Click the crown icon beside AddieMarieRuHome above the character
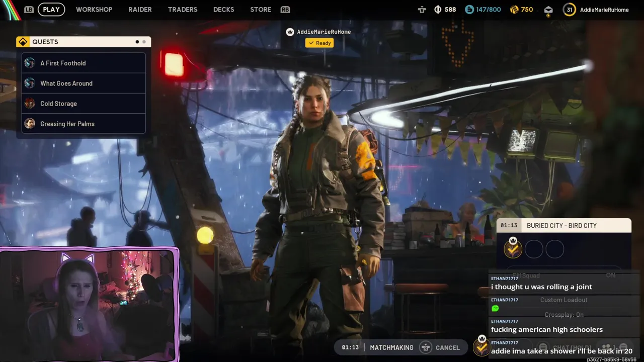644x362 pixels. pos(290,32)
